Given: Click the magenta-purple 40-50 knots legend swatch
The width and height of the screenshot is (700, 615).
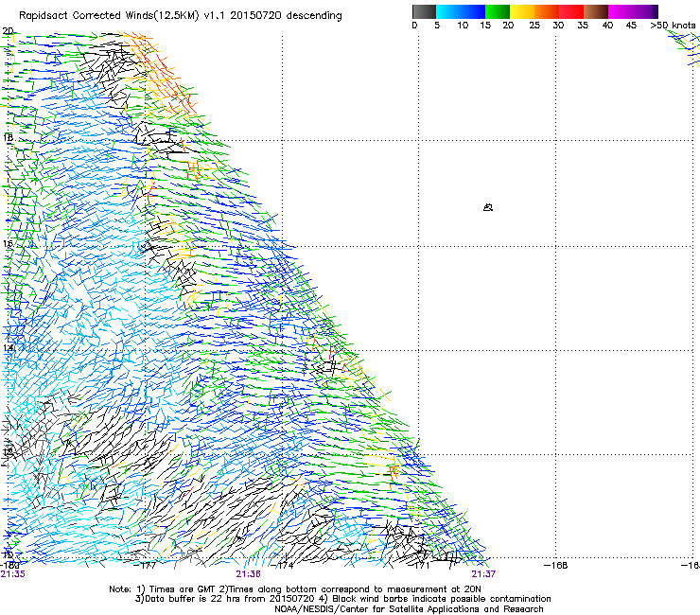Looking at the screenshot, I should click(x=633, y=11).
